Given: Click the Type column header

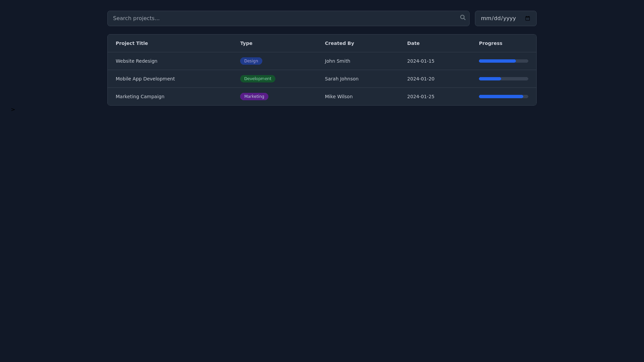Looking at the screenshot, I should click(246, 43).
